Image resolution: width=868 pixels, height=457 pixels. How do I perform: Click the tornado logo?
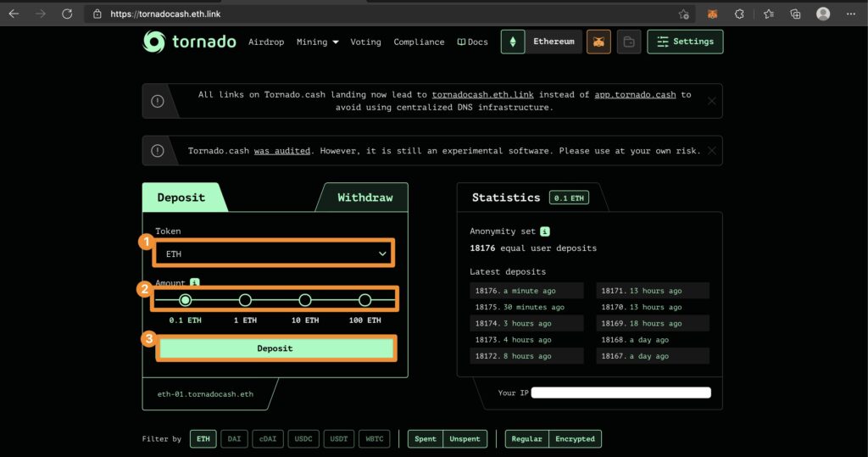(x=189, y=42)
